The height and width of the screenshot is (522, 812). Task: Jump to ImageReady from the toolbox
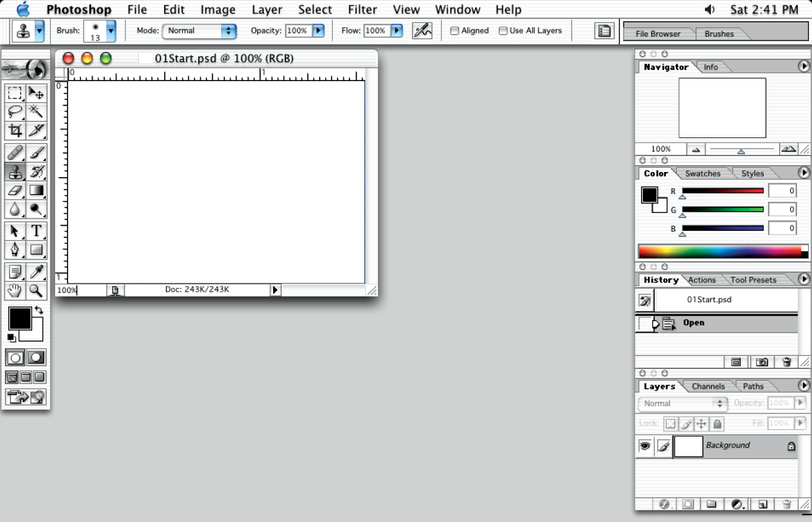(x=26, y=397)
